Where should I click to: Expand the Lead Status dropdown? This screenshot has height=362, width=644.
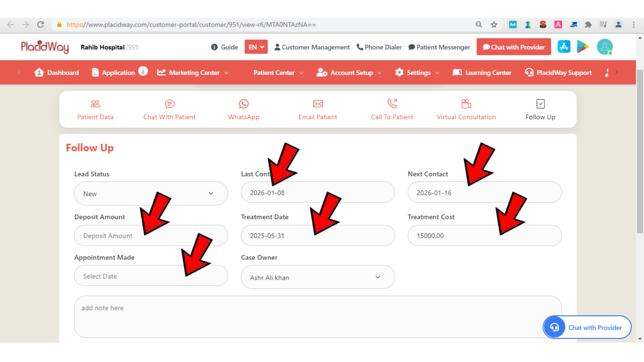coord(151,194)
